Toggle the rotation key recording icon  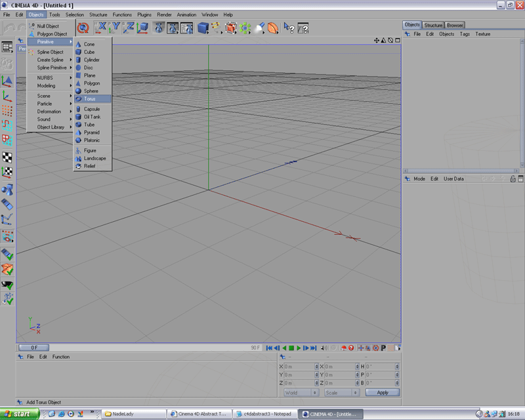point(375,348)
